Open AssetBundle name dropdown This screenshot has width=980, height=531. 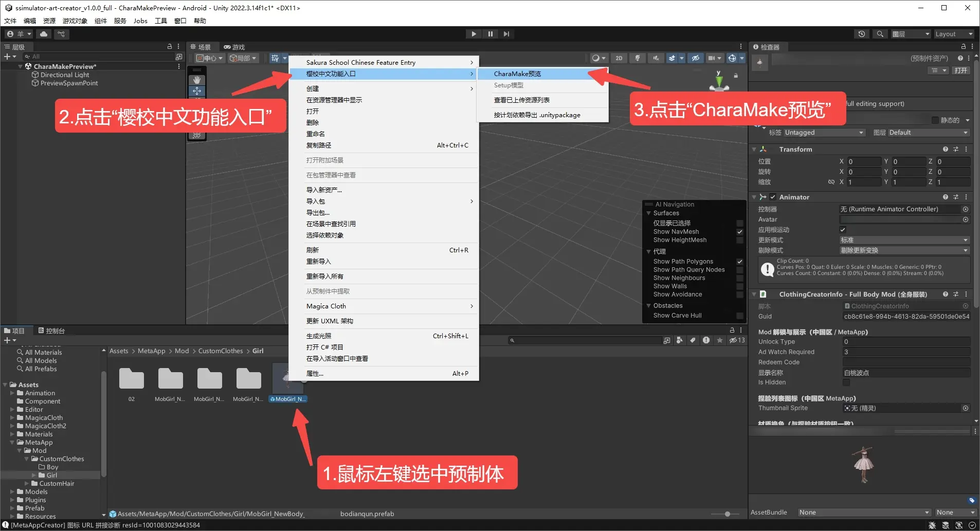864,512
